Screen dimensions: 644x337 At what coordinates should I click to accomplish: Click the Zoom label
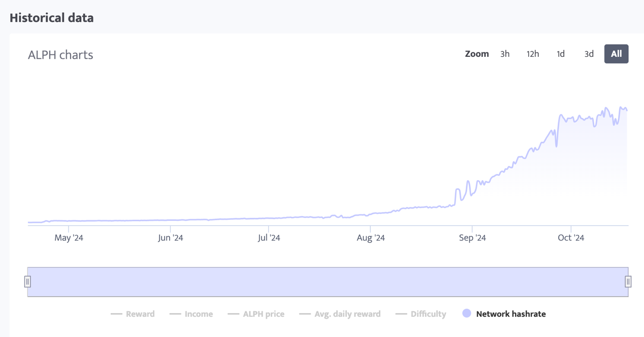tap(476, 54)
